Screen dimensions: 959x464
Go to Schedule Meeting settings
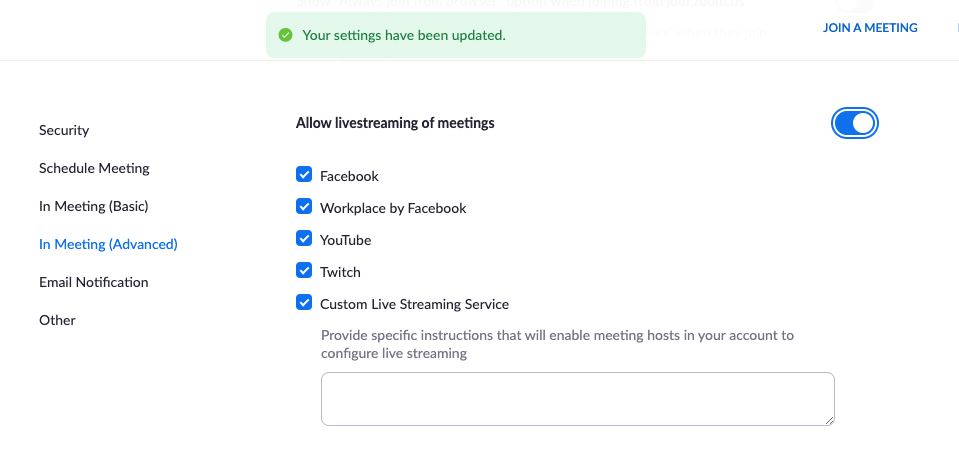[x=94, y=168]
